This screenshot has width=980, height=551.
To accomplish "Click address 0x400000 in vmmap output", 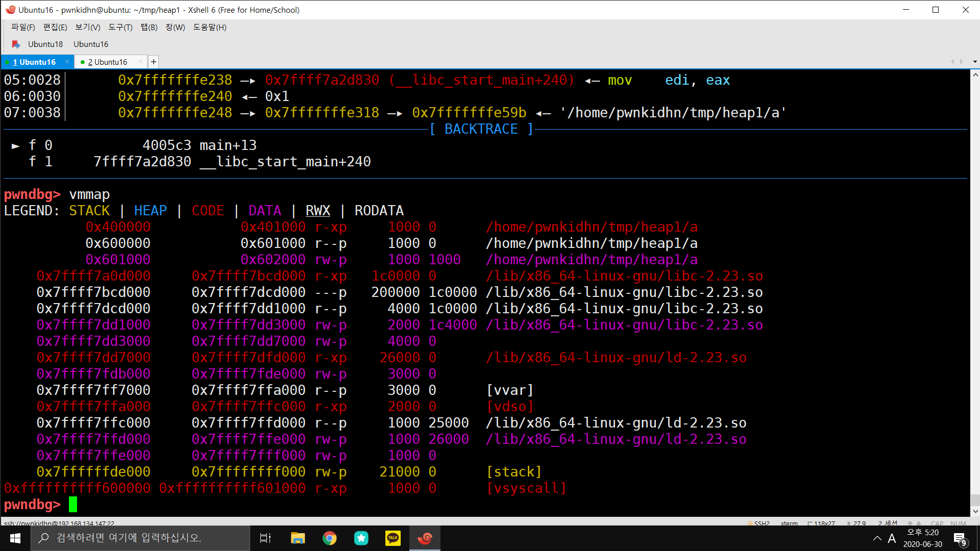I will [x=118, y=227].
